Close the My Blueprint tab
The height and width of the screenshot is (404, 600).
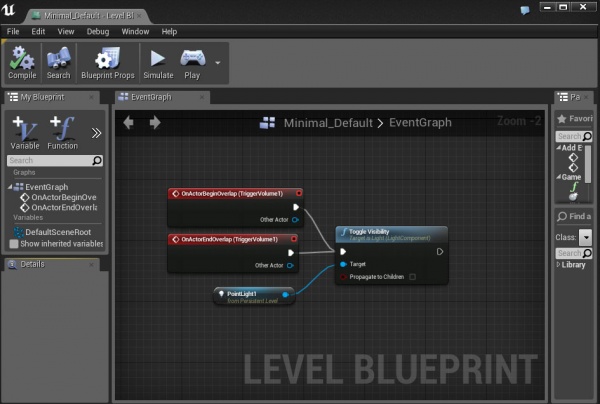coord(91,97)
